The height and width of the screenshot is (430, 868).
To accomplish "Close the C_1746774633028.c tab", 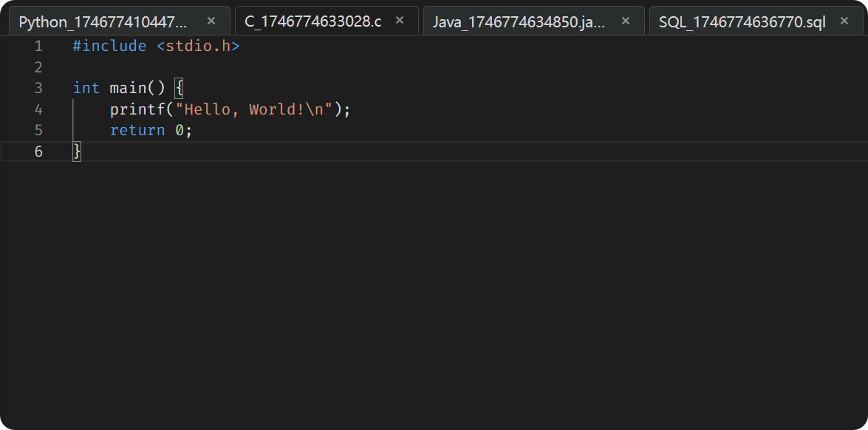I will [x=400, y=21].
